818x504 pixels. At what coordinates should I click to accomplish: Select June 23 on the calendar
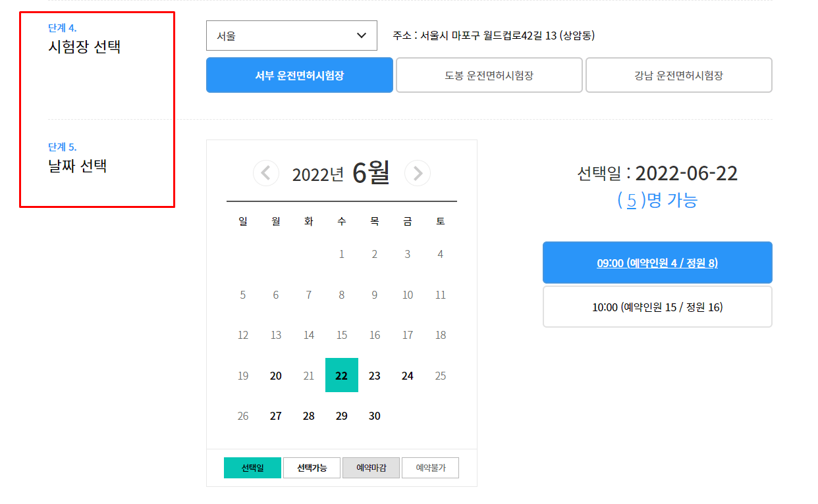pyautogui.click(x=374, y=375)
